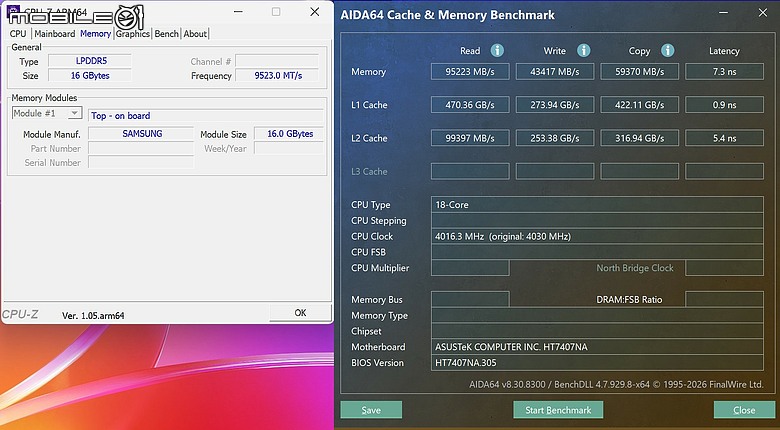Open Write benchmark info icon
The height and width of the screenshot is (430, 780).
[x=584, y=50]
